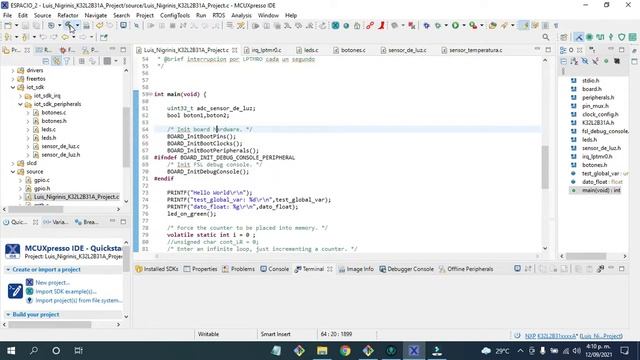Click the Open Perspective icon
This screenshot has height=360, width=640.
(x=564, y=37)
